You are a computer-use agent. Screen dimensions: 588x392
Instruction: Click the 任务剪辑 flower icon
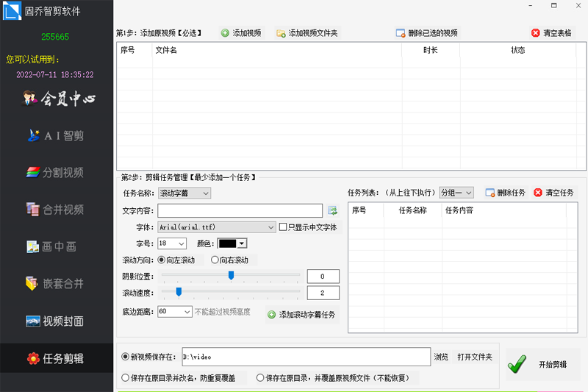33,359
